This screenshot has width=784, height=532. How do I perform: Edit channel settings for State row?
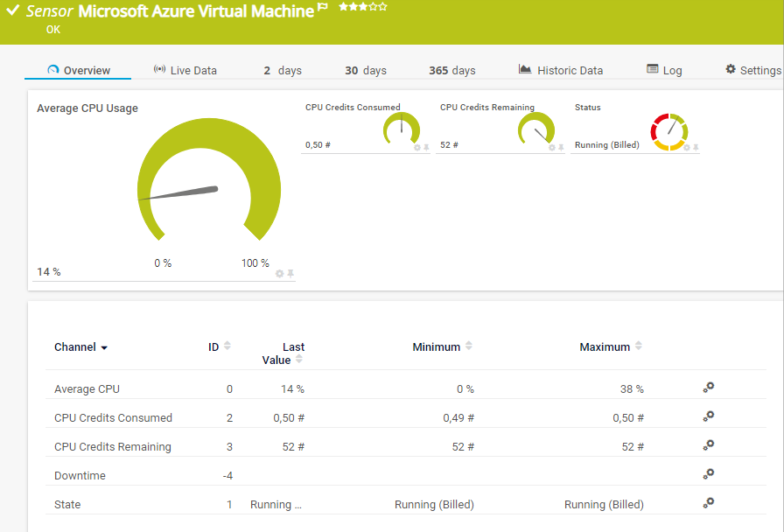709,503
